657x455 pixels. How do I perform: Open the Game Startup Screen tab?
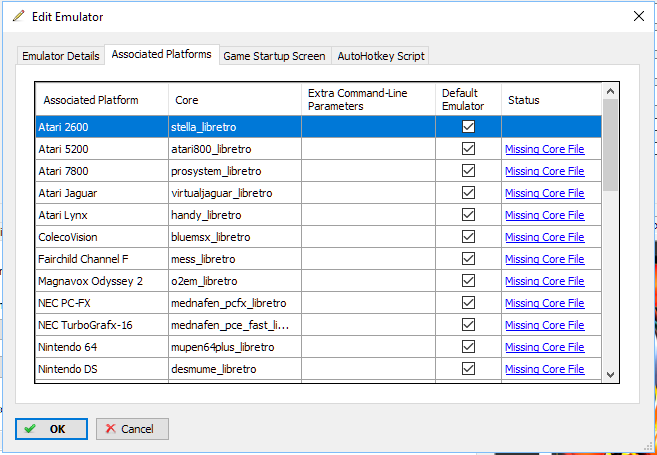point(273,56)
